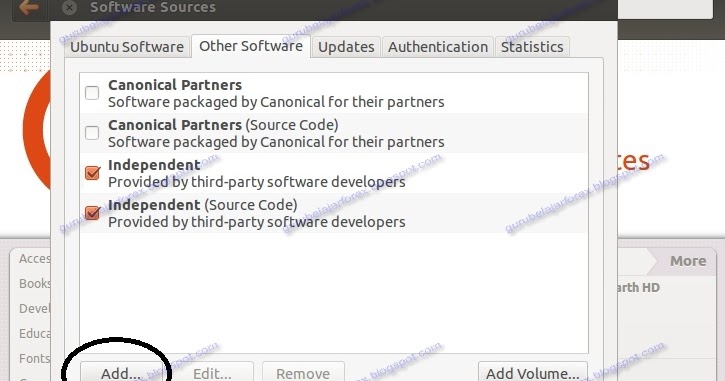Switch to the Statistics tab
Viewport: 725px width, 381px height.
point(532,47)
